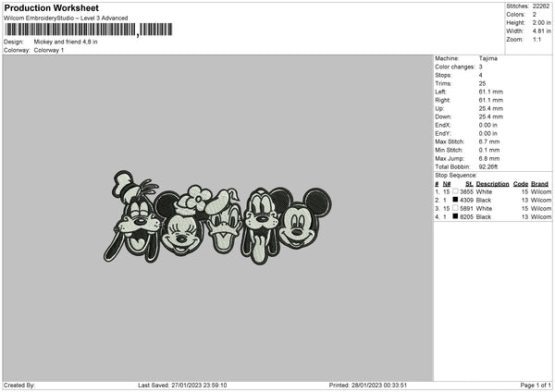Click stitch count 4309 in row 2
555x392 pixels.
point(466,201)
